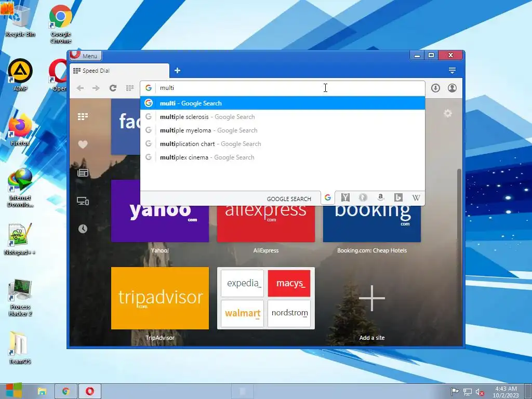This screenshot has height=399, width=532.
Task: Open the Opera Menu button
Action: point(85,56)
